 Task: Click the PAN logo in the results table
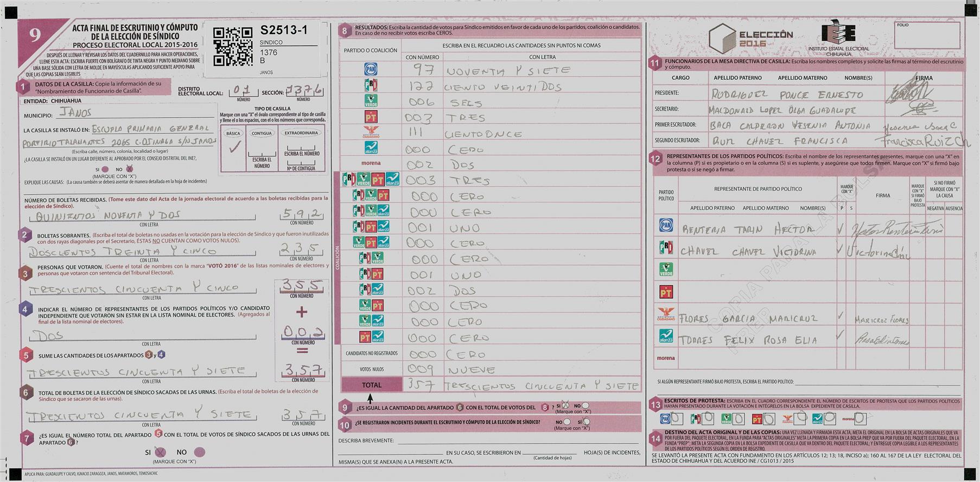click(371, 69)
